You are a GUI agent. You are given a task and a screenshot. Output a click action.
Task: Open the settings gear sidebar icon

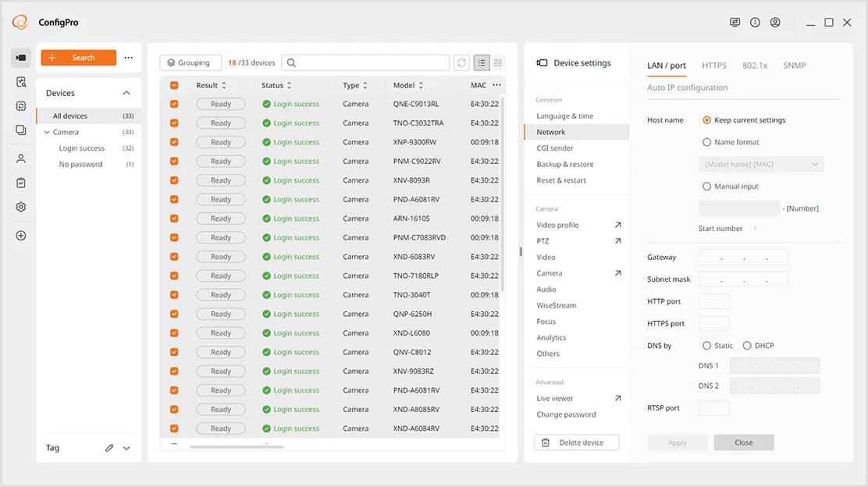pos(21,207)
